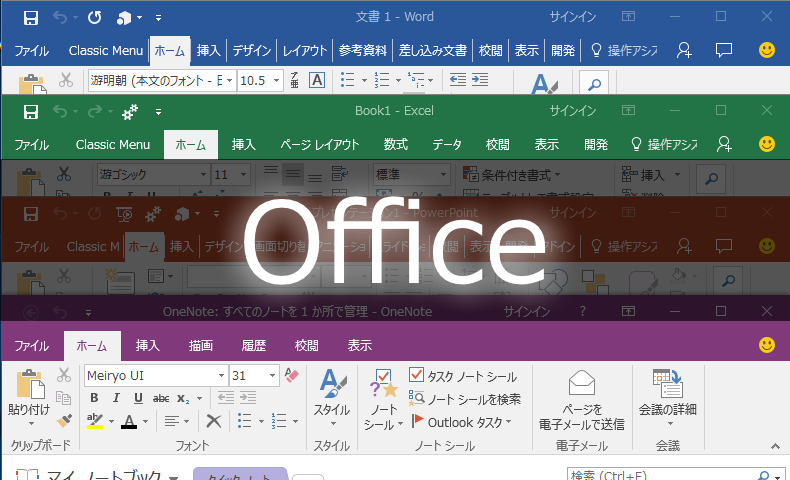Open the Excel Data (データ) tab

[446, 145]
